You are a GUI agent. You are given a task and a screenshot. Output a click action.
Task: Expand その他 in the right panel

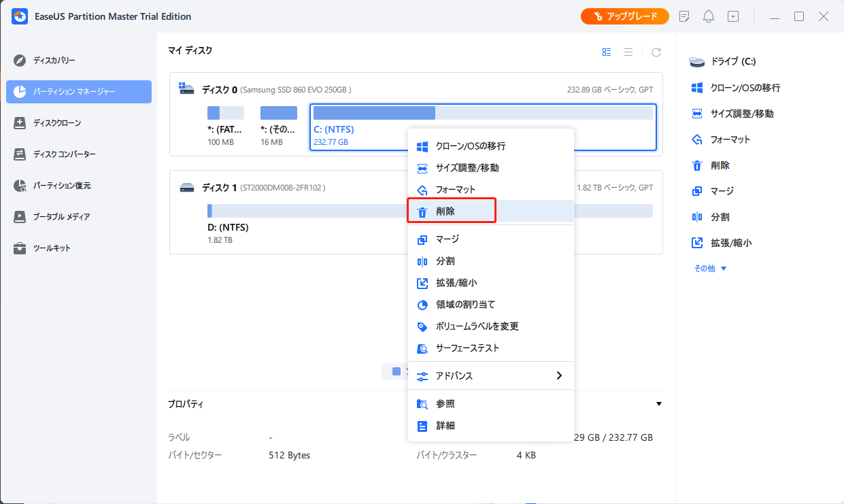tap(710, 269)
